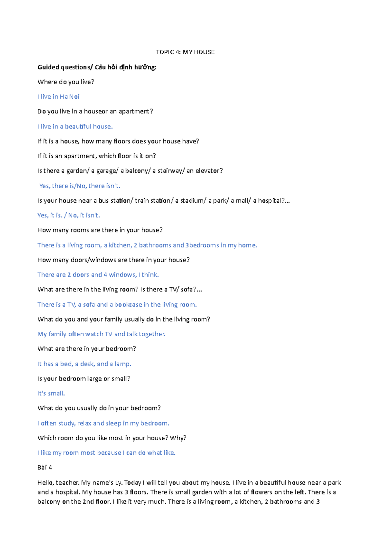Click the bold 'Guided questions' heading
Image resolution: width=392 pixels, height=555 pixels.
(x=97, y=67)
